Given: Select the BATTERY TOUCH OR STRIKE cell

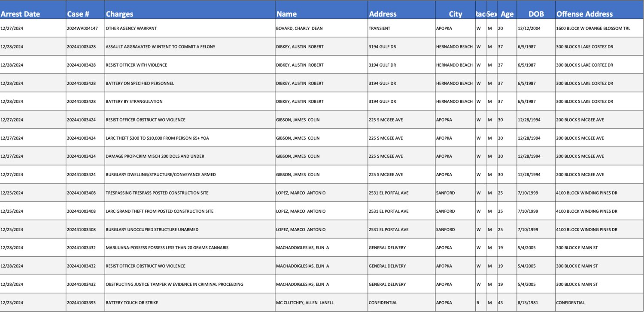Looking at the screenshot, I should pyautogui.click(x=190, y=303).
